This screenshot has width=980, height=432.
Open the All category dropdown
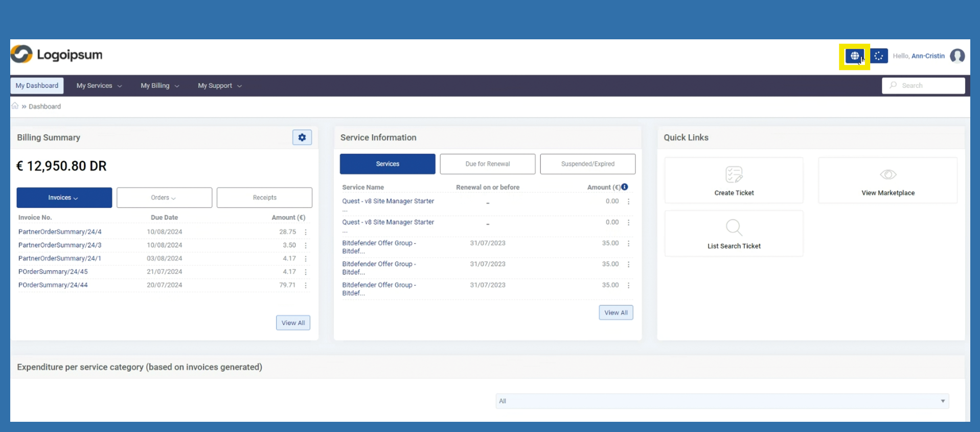[x=722, y=401]
